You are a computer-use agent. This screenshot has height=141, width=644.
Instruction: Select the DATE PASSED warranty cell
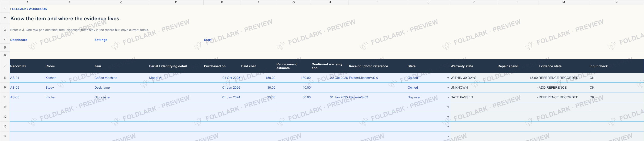(x=474, y=97)
